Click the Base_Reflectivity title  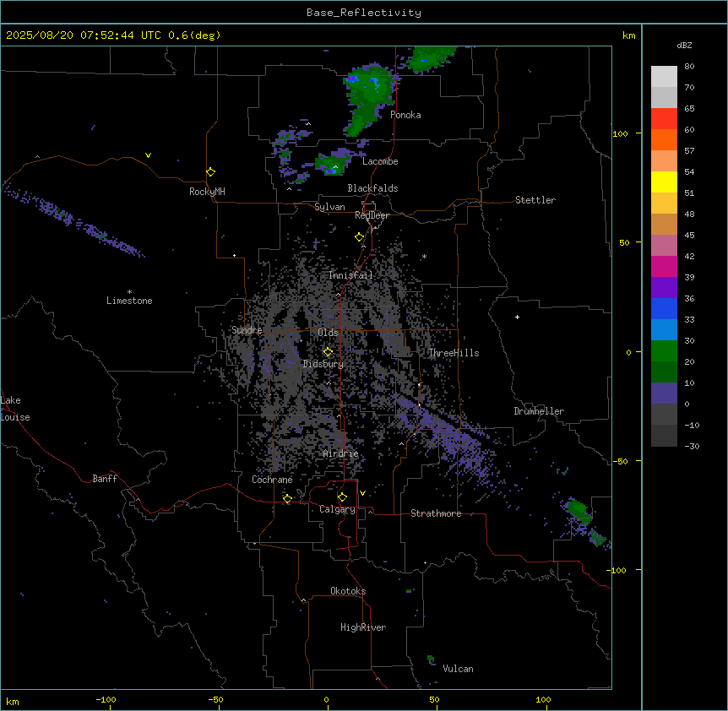[x=364, y=13]
